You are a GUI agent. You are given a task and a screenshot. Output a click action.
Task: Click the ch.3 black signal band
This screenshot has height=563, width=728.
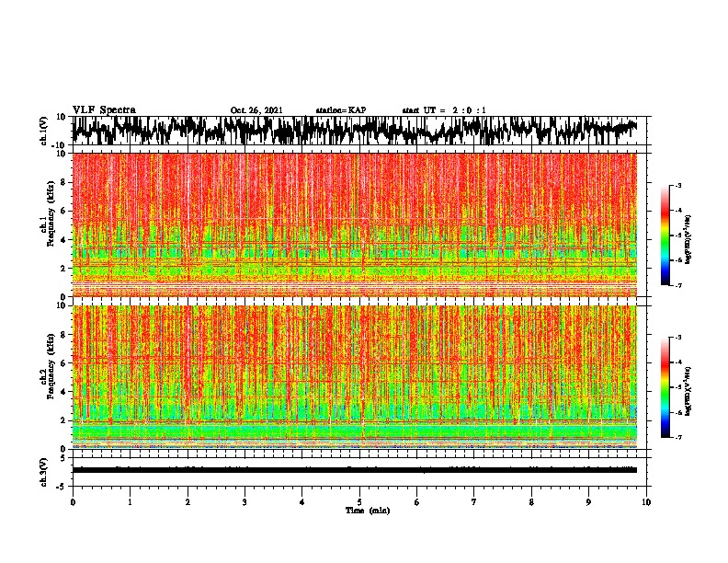[x=355, y=470]
